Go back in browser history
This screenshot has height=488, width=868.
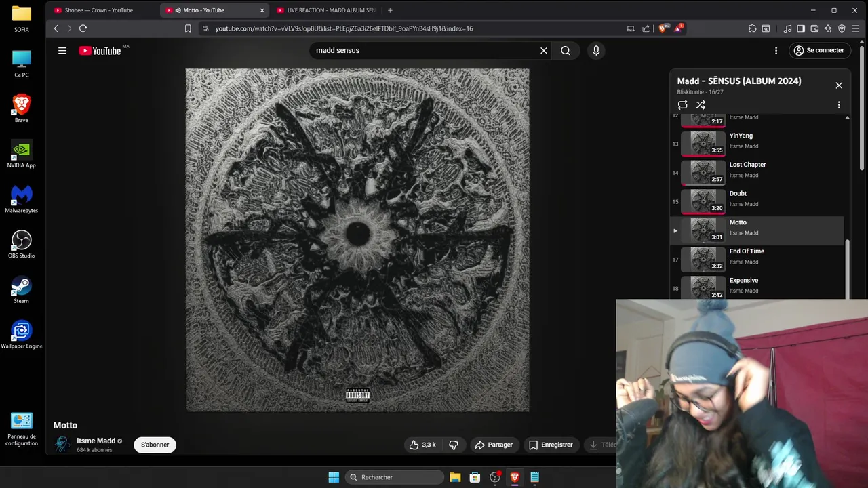pyautogui.click(x=56, y=28)
